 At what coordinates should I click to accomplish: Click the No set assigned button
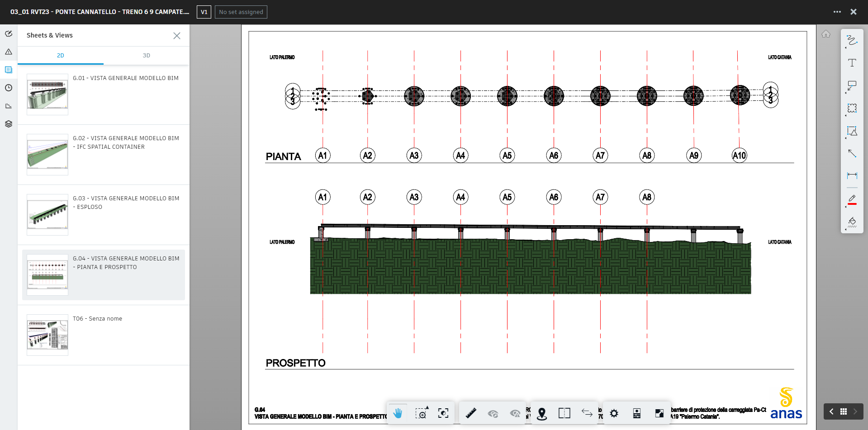tap(241, 12)
